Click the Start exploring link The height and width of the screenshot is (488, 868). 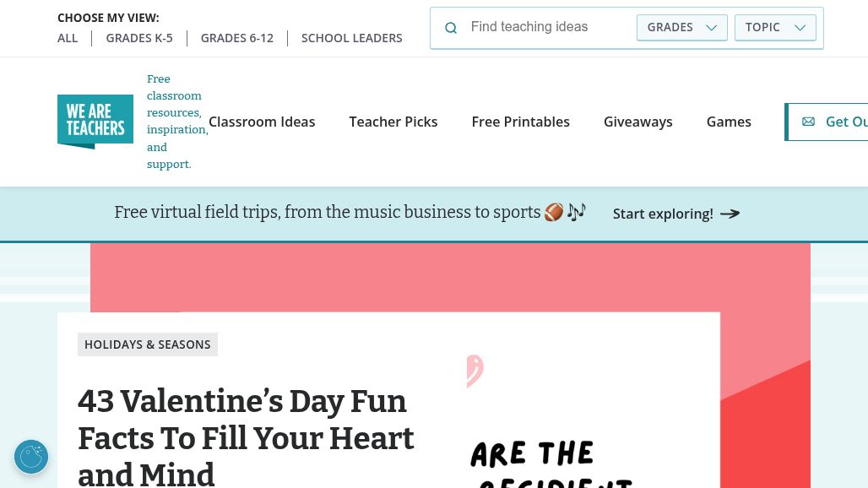(663, 214)
